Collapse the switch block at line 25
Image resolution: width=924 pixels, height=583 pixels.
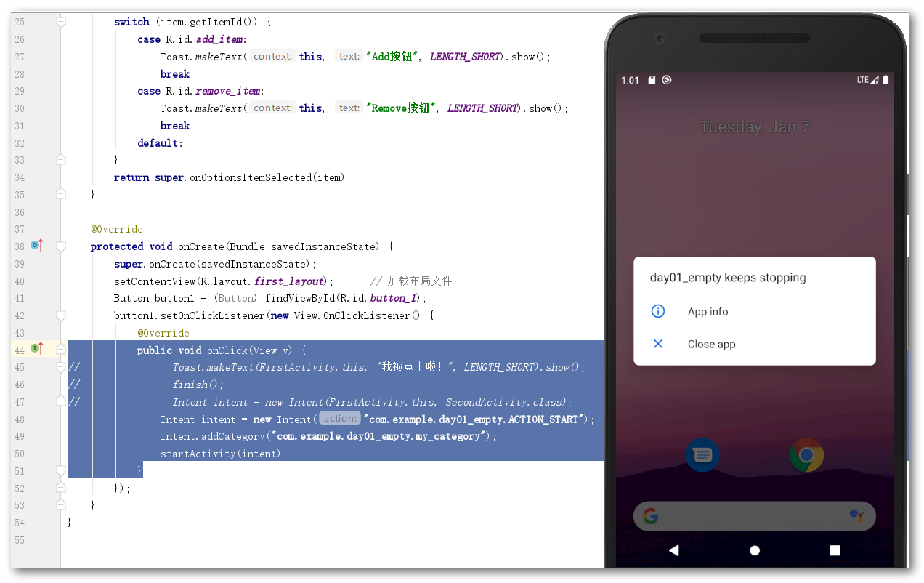coord(61,22)
